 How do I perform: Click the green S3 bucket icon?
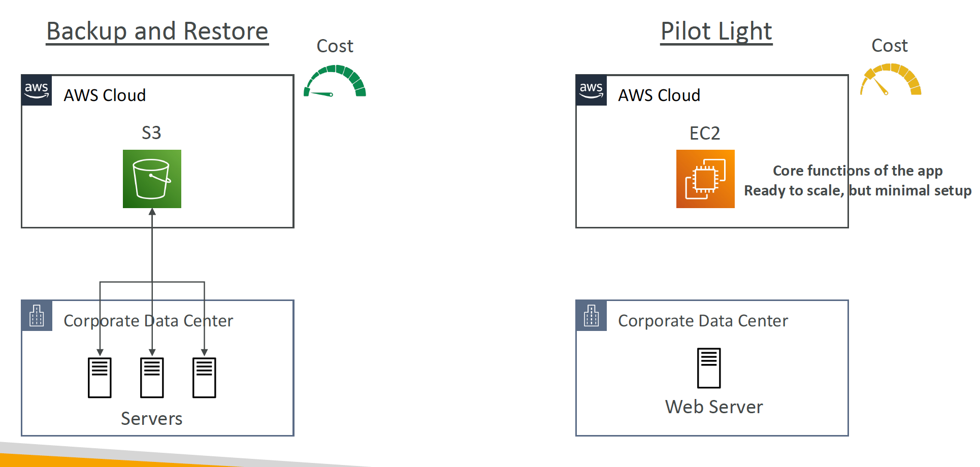coord(152,179)
